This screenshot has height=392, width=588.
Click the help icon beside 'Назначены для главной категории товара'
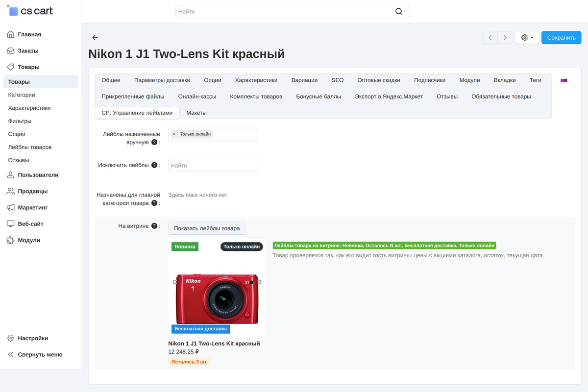pos(154,203)
